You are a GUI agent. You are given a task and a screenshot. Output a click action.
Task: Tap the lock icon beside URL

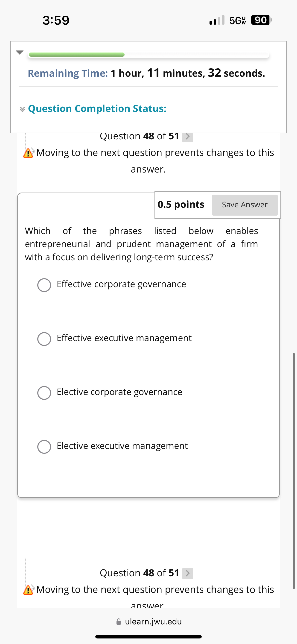[x=119, y=621]
